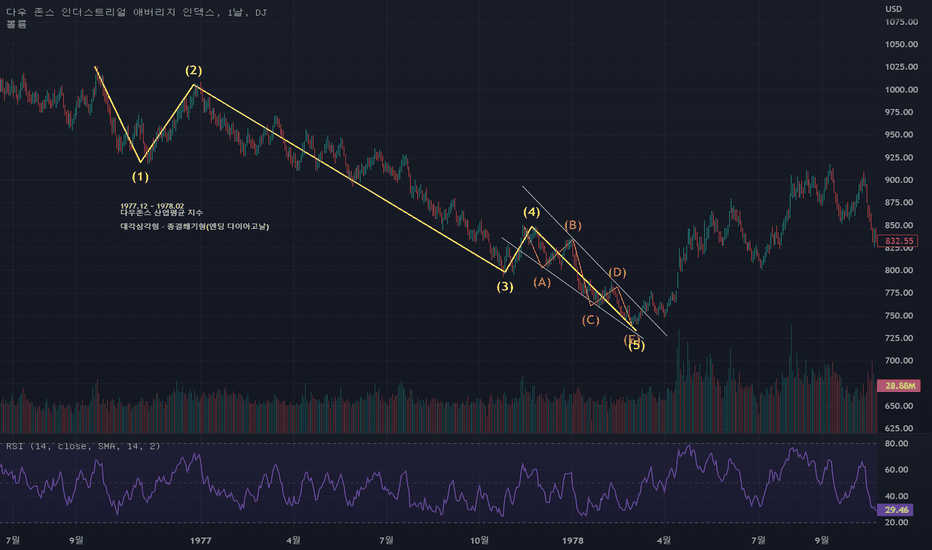Screen dimensions: 932x550
Task: Click the orange (B) sub-wave label
Action: coord(572,225)
